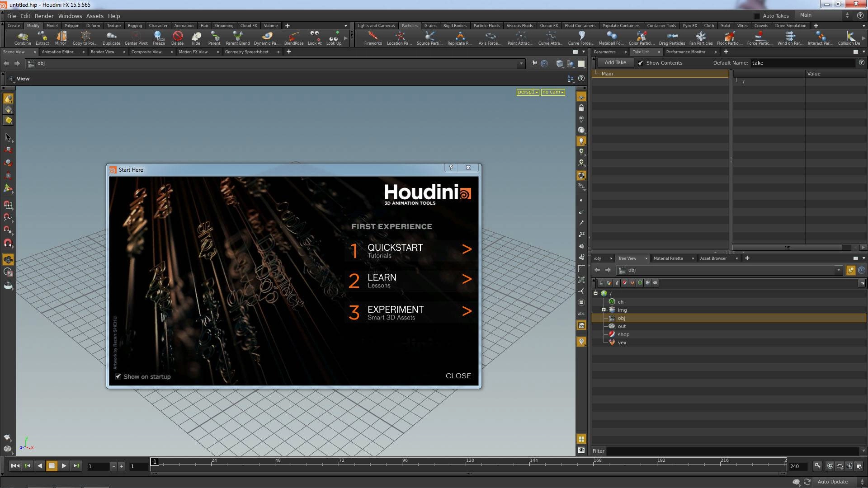Select the Axis Force tool
868x488 pixels.
tap(490, 38)
